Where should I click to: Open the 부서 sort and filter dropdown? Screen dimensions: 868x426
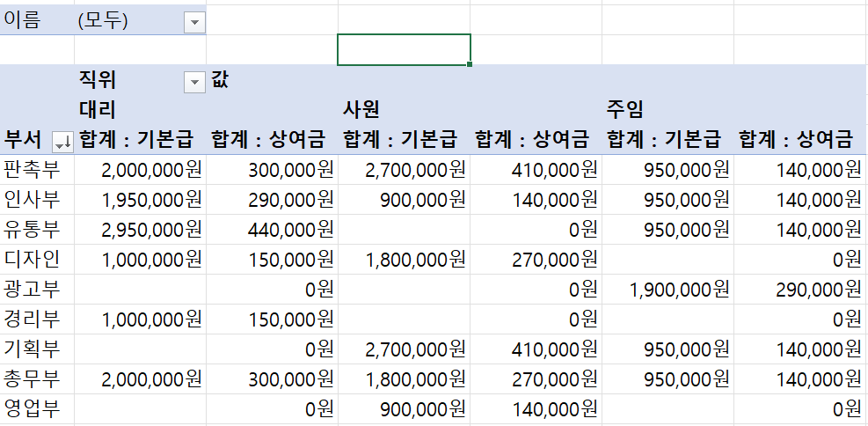coord(62,140)
